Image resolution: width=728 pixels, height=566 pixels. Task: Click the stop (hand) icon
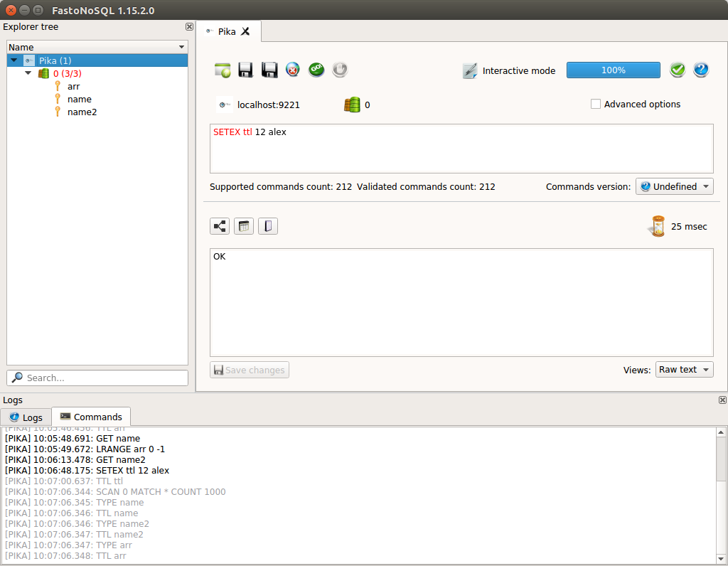point(339,70)
